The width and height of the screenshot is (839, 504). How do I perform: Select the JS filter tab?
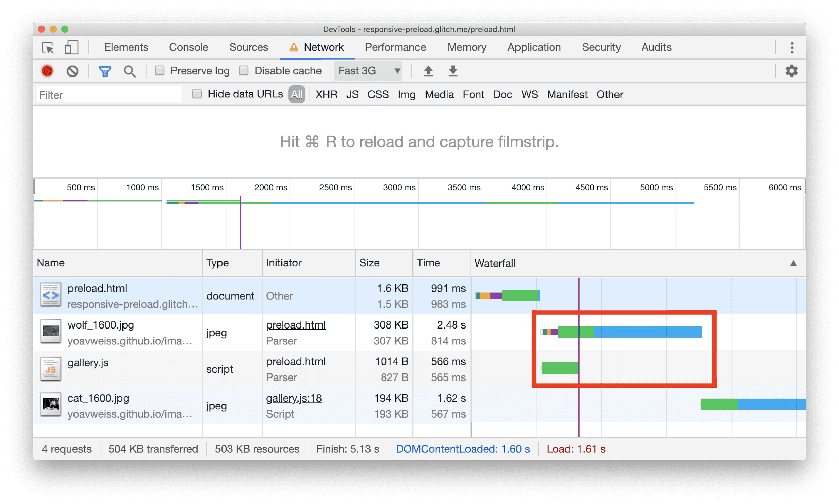tap(351, 94)
